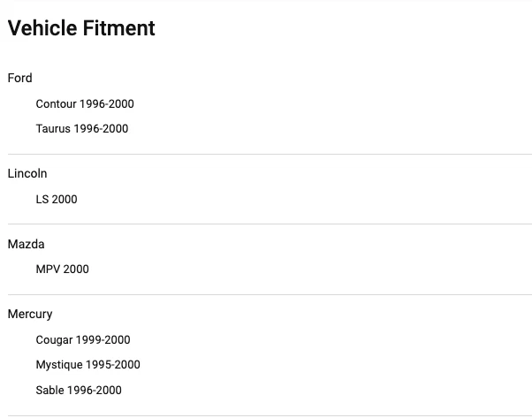This screenshot has height=418, width=532.
Task: Click the LS 2000 entry
Action: click(57, 199)
